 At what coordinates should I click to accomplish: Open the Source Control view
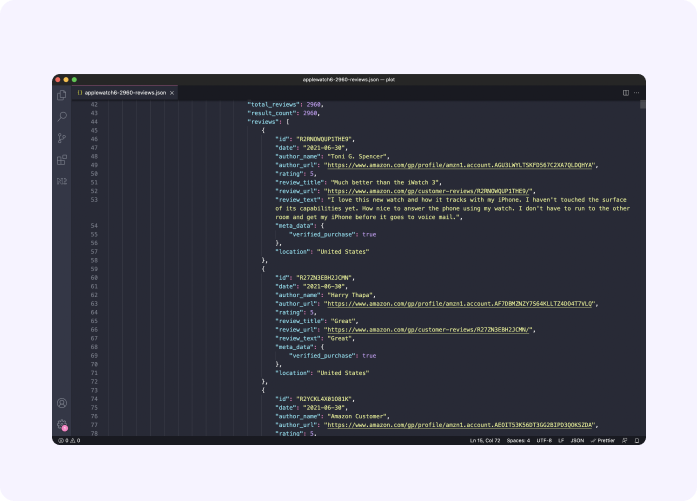pyautogui.click(x=62, y=138)
